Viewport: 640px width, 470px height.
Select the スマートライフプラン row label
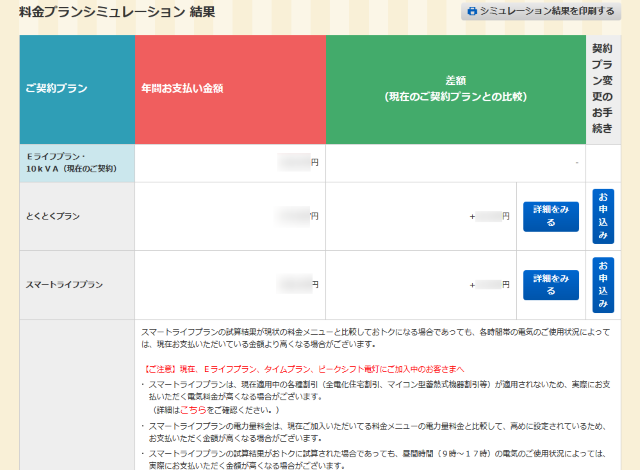77,285
